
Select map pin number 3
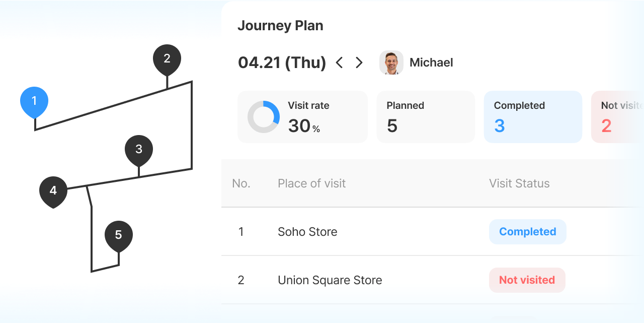pyautogui.click(x=139, y=150)
